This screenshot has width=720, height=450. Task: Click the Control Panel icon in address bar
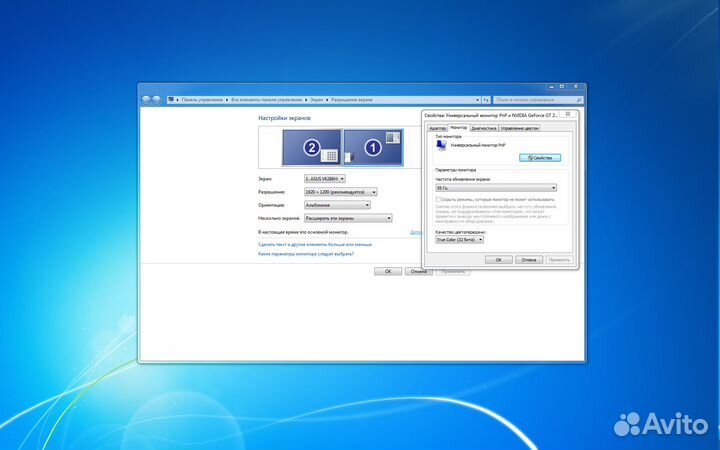point(172,100)
